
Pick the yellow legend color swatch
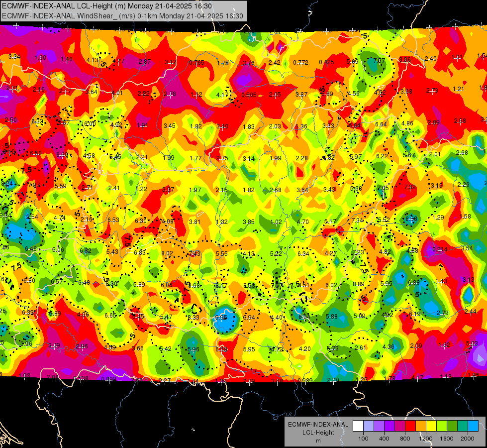coord(431,426)
